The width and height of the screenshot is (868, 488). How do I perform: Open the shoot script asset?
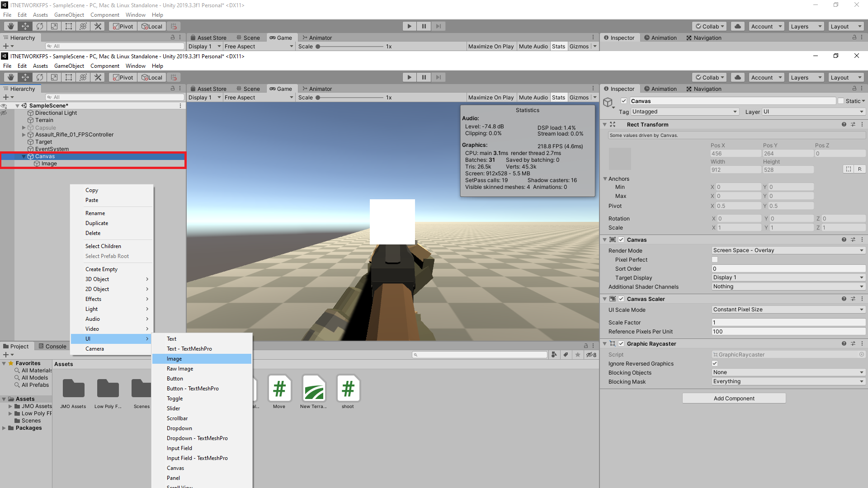(348, 389)
